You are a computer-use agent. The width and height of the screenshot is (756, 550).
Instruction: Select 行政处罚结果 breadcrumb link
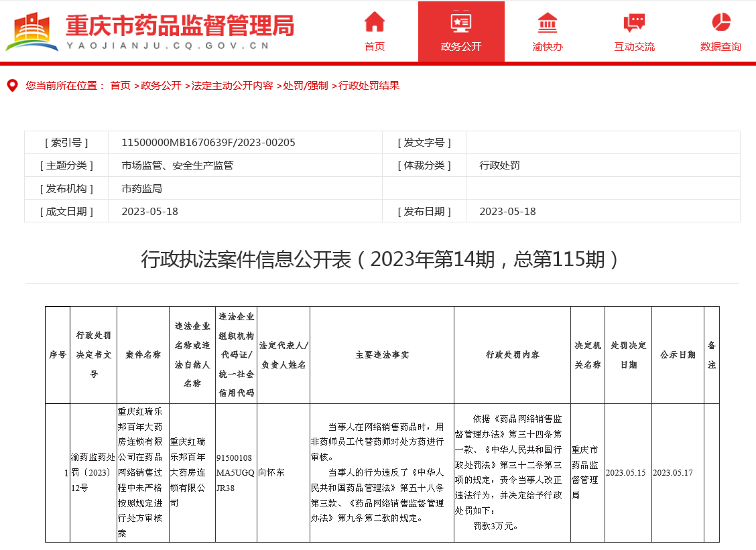369,86
